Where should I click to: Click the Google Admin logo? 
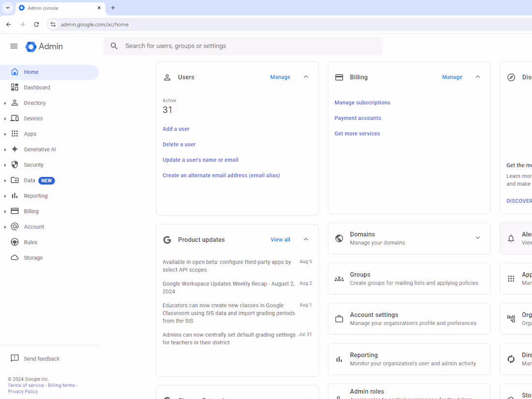pos(44,46)
